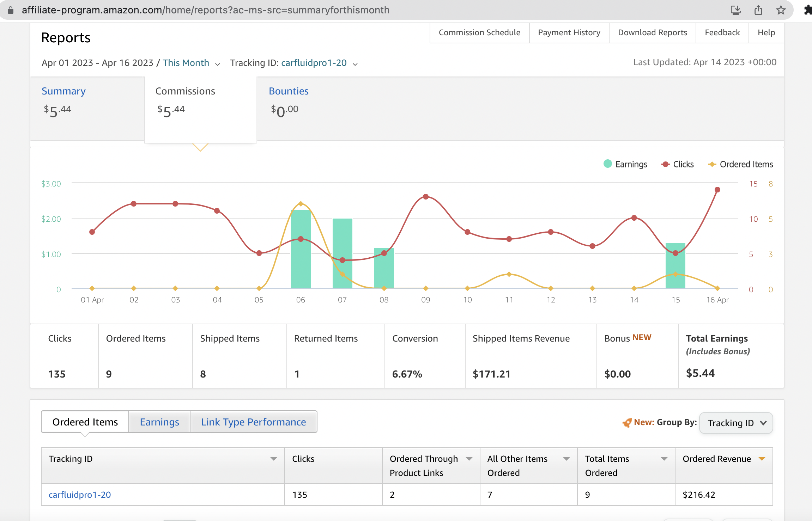Click the Conversion value 6.67%
The width and height of the screenshot is (812, 521).
(x=407, y=374)
